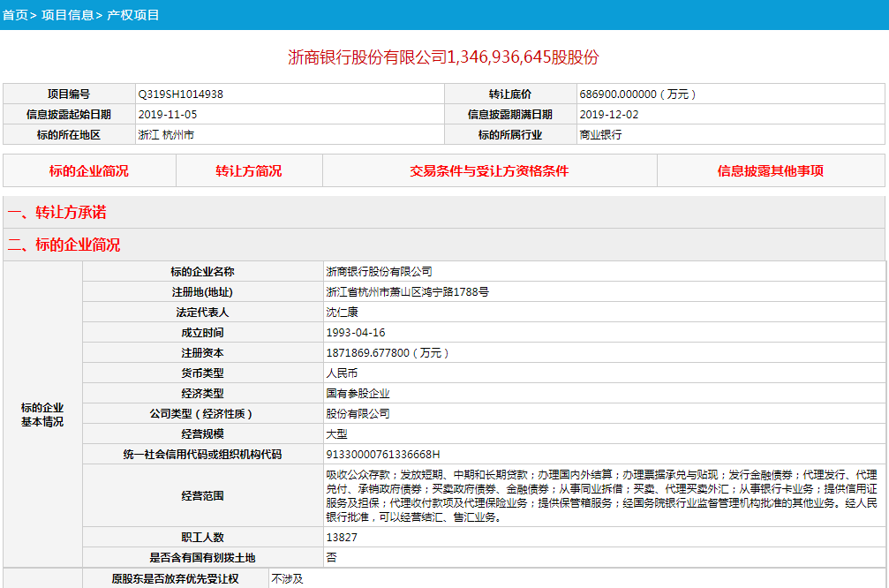
Task: Click 标的企业名称 label
Action: point(202,272)
